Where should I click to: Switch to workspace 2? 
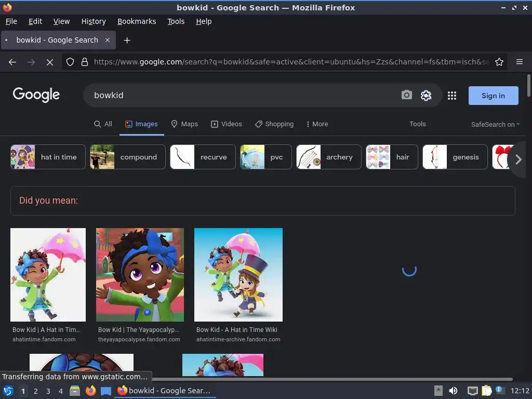[36, 391]
